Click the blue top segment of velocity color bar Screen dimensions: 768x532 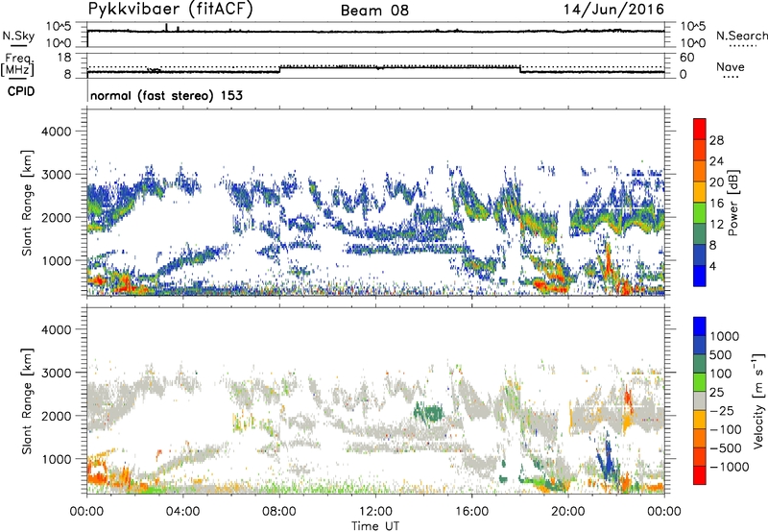(x=700, y=326)
